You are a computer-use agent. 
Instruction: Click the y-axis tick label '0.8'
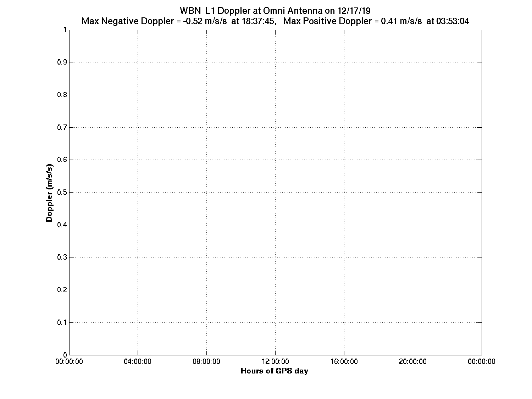(62, 95)
